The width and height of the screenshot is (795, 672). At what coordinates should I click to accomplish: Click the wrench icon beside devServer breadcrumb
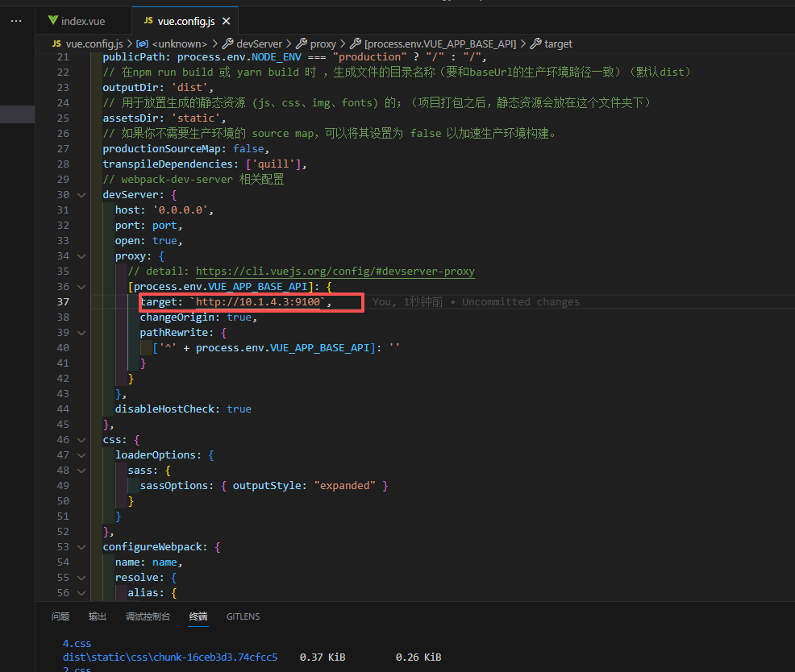click(x=228, y=44)
